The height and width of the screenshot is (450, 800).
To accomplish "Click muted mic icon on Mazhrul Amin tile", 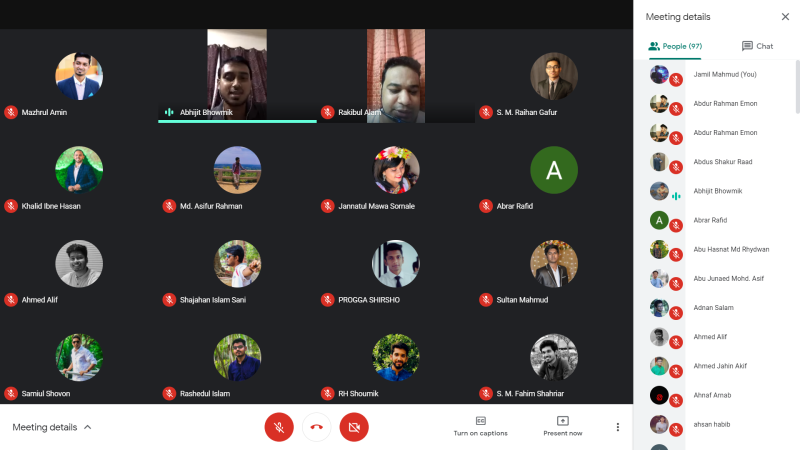I will tap(11, 113).
